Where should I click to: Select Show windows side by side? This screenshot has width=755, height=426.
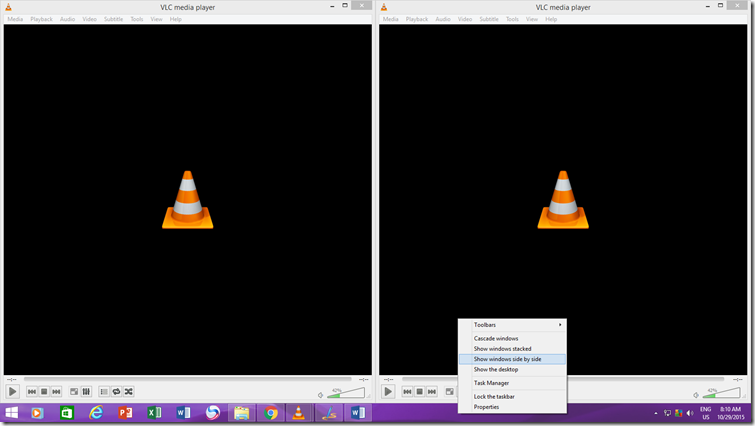[x=512, y=359]
